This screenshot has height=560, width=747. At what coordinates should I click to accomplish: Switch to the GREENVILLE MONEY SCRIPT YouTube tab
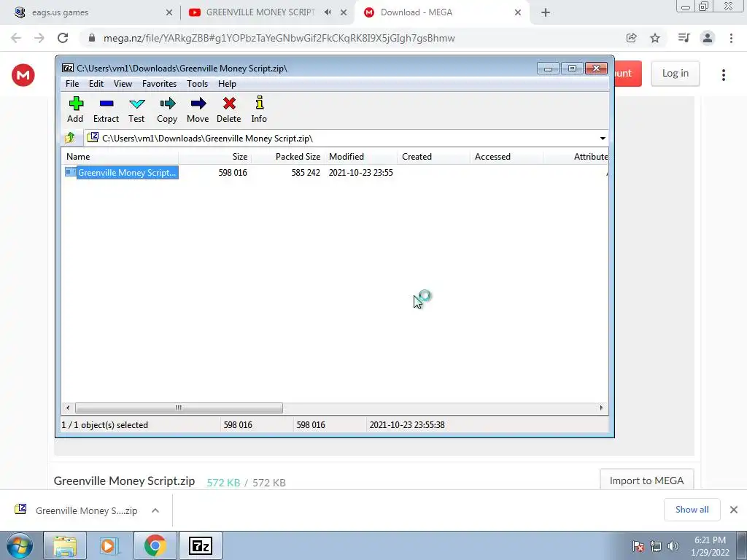260,12
